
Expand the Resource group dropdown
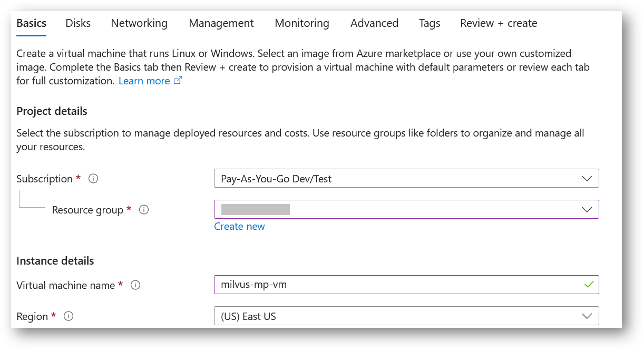point(406,210)
